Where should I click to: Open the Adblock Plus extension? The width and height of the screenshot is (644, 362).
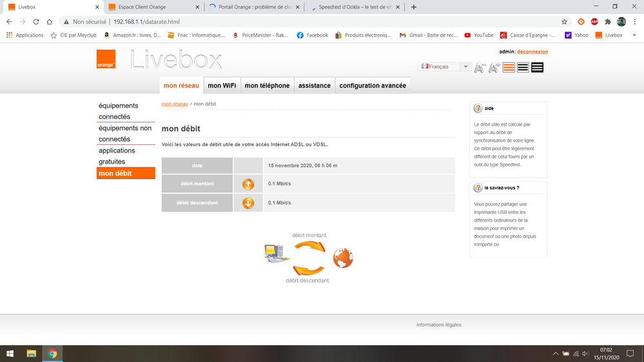[x=594, y=22]
